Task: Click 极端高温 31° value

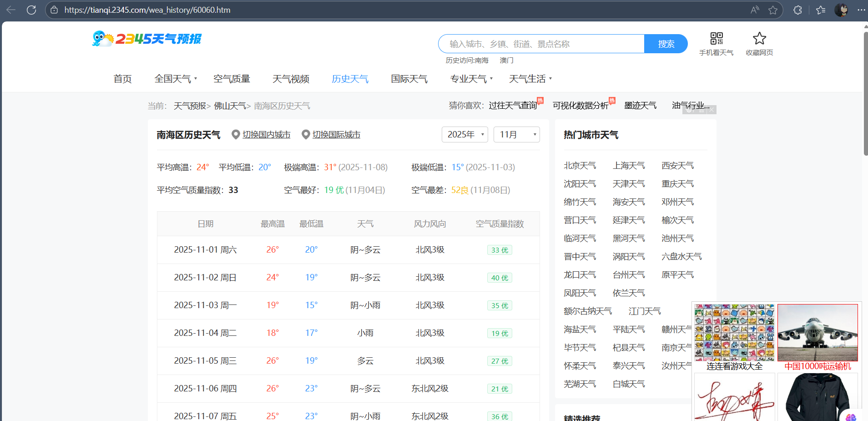Action: (x=330, y=167)
